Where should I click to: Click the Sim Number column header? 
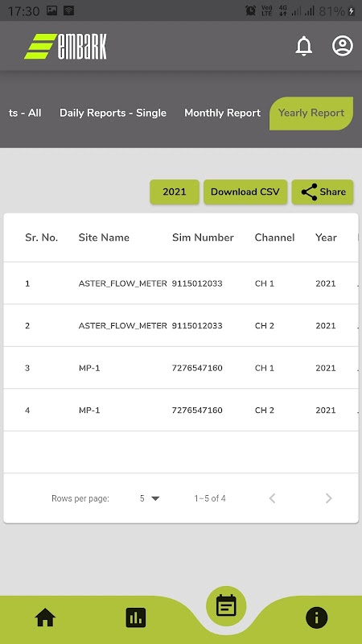203,237
